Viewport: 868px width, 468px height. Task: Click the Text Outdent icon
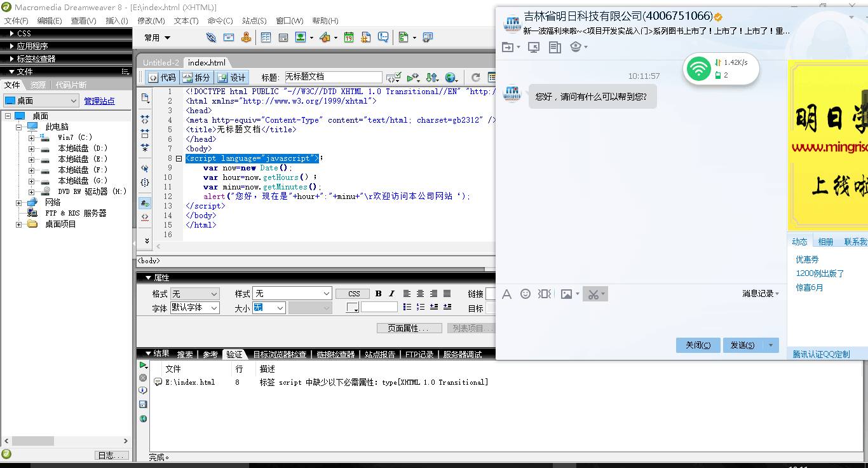[434, 307]
